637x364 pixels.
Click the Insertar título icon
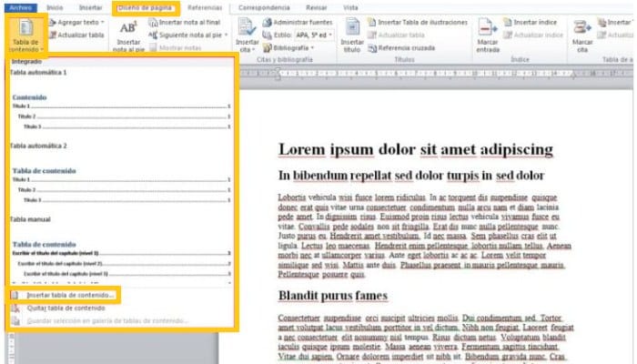352,27
